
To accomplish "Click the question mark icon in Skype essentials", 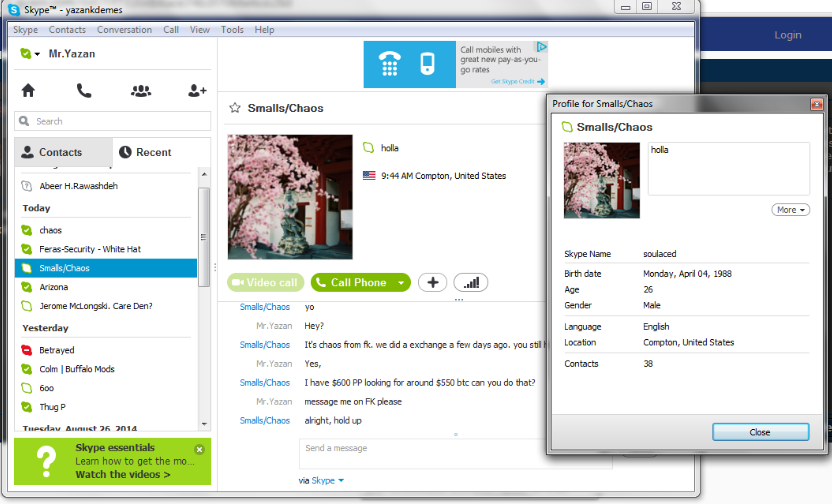I will click(x=47, y=461).
